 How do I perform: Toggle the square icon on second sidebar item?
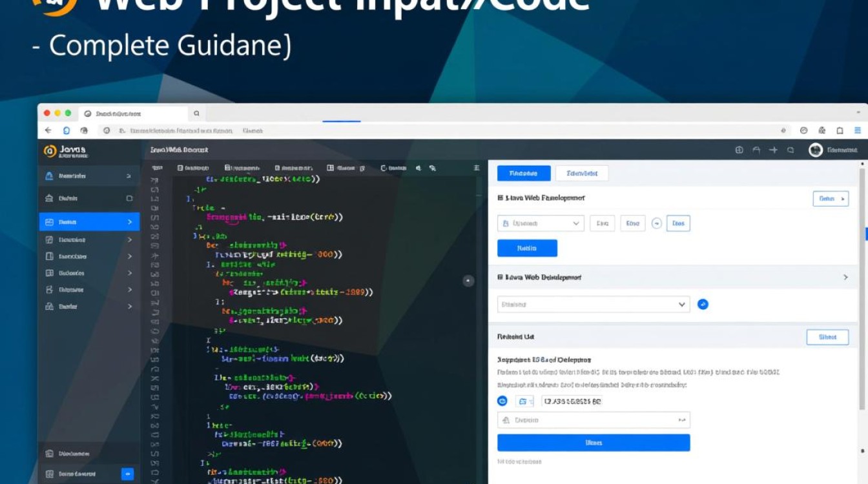(x=129, y=199)
